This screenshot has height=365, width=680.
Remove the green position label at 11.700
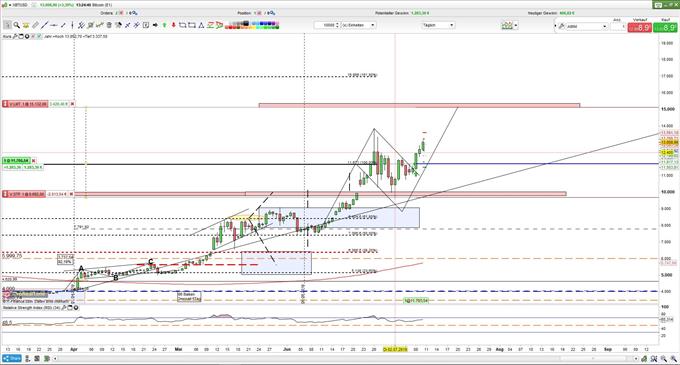[x=34, y=160]
